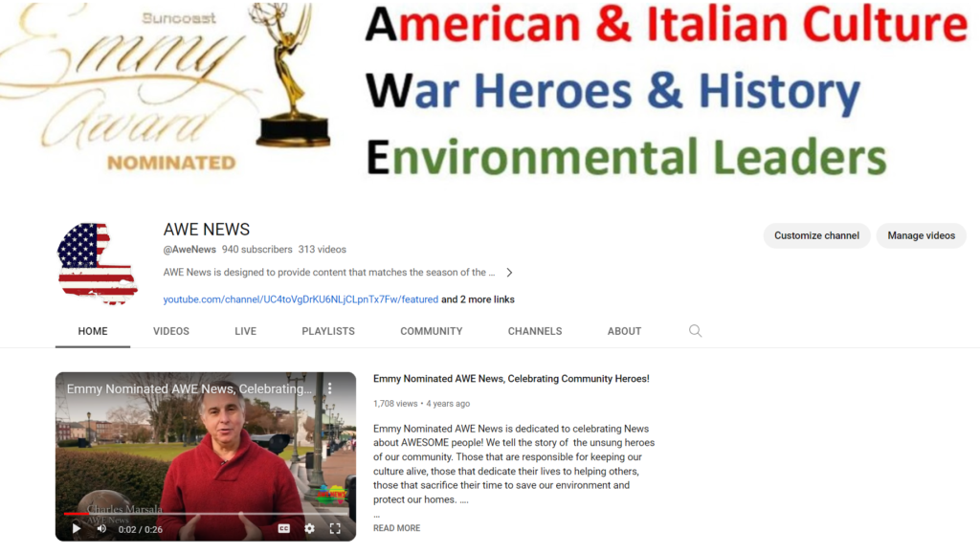View the ABOUT tab
The image size is (980, 554).
tap(624, 331)
